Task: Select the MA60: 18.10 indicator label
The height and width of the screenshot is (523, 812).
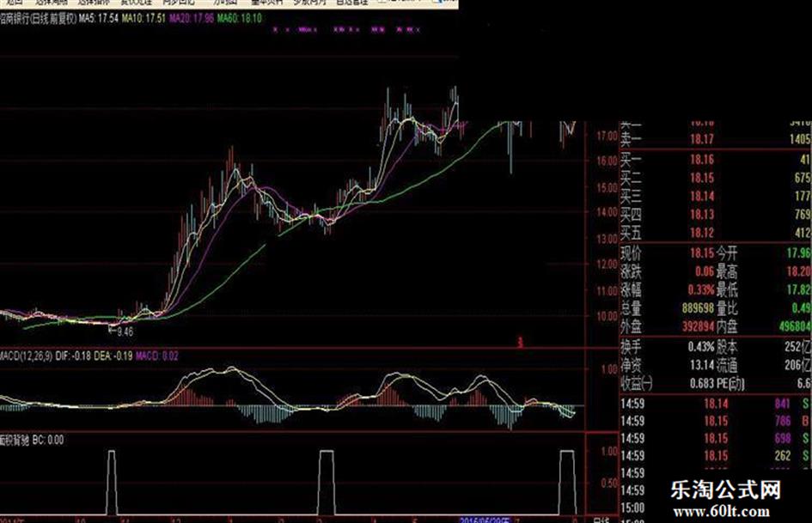Action: (x=239, y=19)
